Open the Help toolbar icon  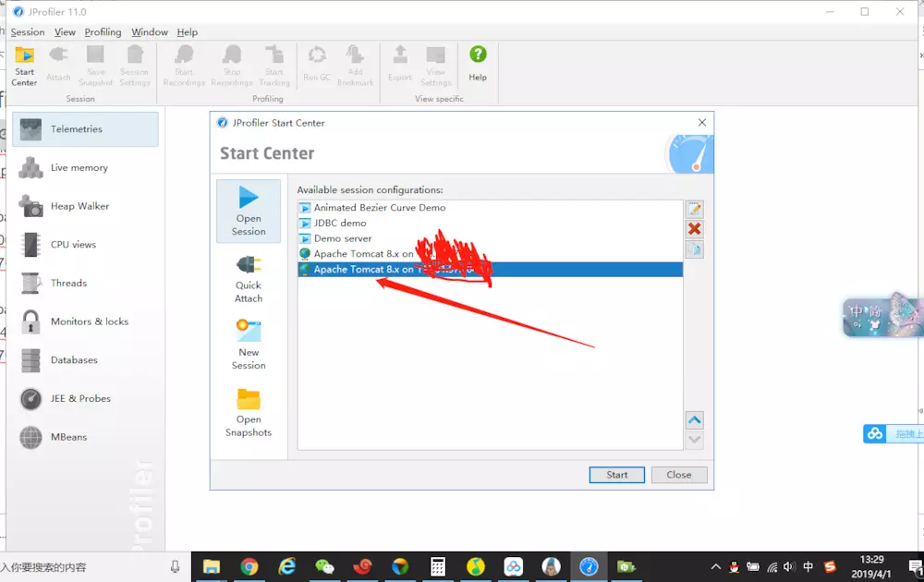click(478, 66)
